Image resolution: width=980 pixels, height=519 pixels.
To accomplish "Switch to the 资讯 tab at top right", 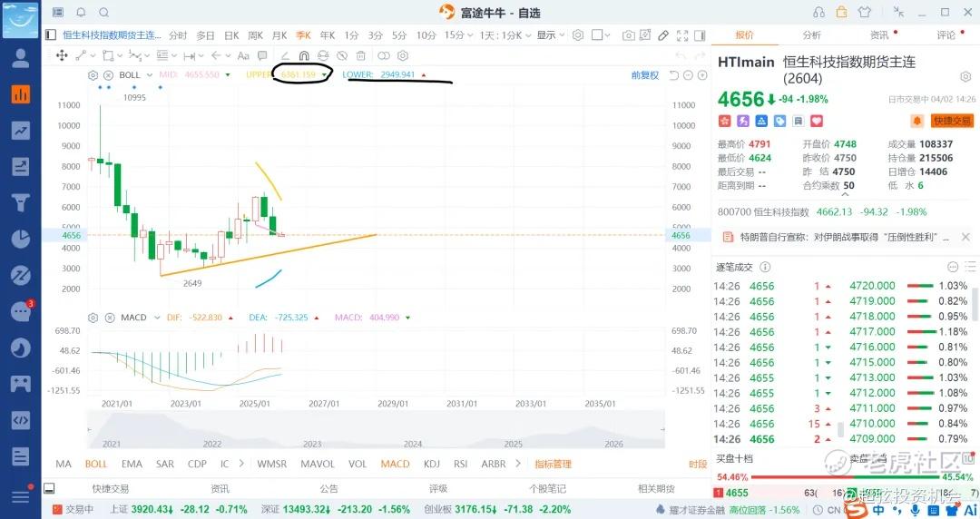I will pyautogui.click(x=879, y=35).
